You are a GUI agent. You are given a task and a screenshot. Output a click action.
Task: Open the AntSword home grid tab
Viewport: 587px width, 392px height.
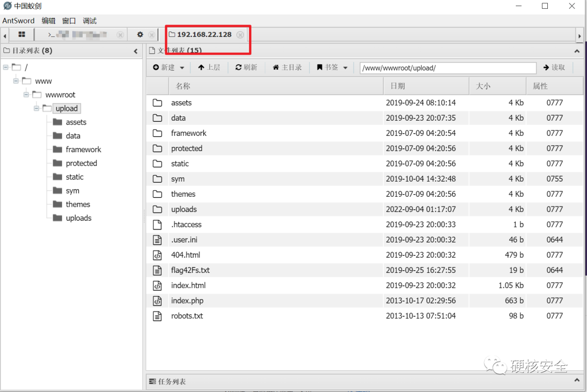pyautogui.click(x=22, y=34)
